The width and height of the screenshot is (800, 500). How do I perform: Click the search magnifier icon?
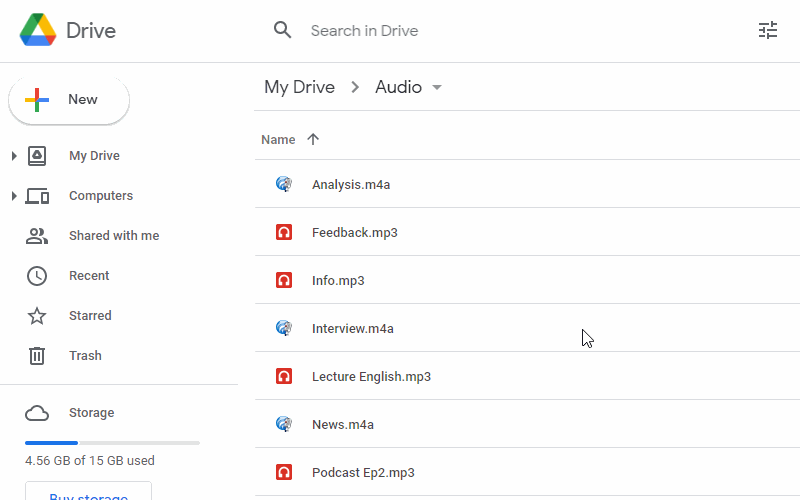pos(283,30)
